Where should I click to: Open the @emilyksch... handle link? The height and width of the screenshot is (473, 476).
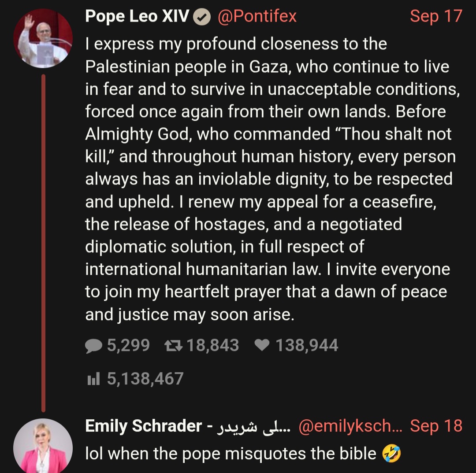point(350,426)
